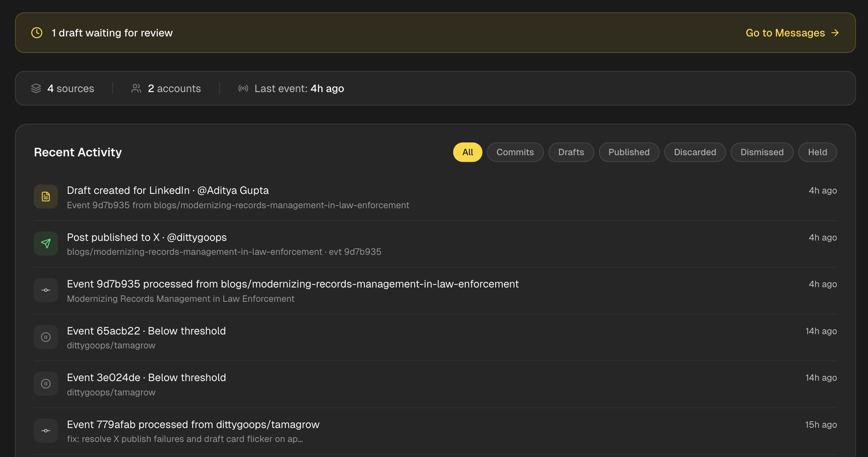The width and height of the screenshot is (868, 457).
Task: Click pause icon for Event 65acb22
Action: [46, 337]
